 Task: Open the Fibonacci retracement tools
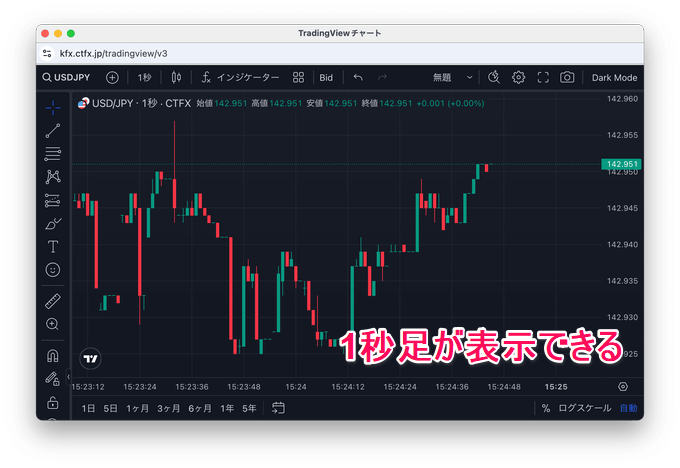coord(53,154)
